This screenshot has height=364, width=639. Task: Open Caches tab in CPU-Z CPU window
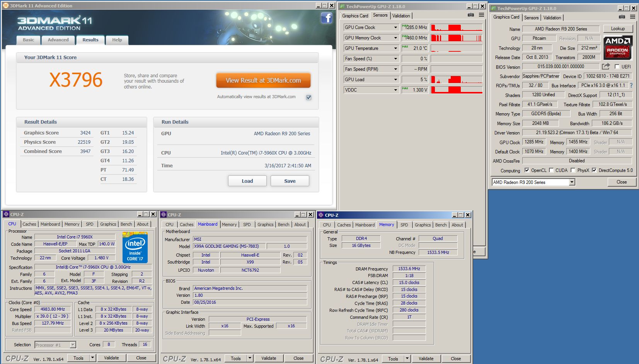click(x=29, y=224)
